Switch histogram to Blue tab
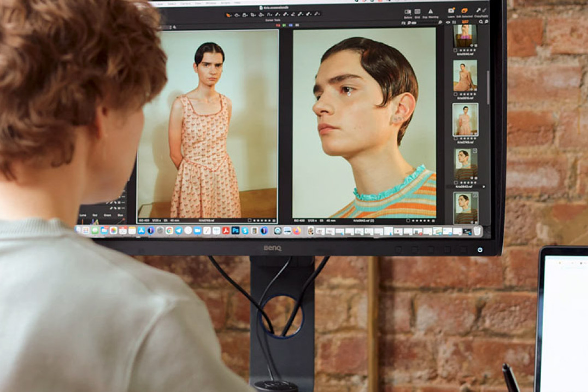The image size is (588, 392). pos(120,215)
